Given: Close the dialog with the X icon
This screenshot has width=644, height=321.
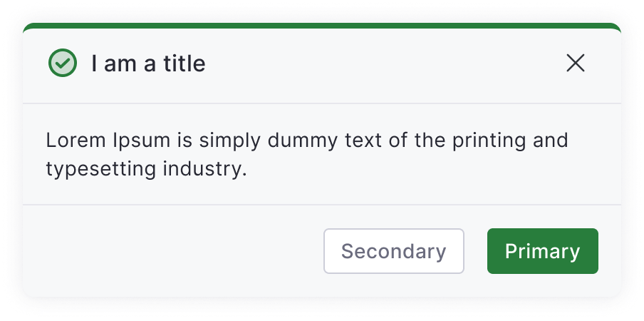Looking at the screenshot, I should point(575,63).
